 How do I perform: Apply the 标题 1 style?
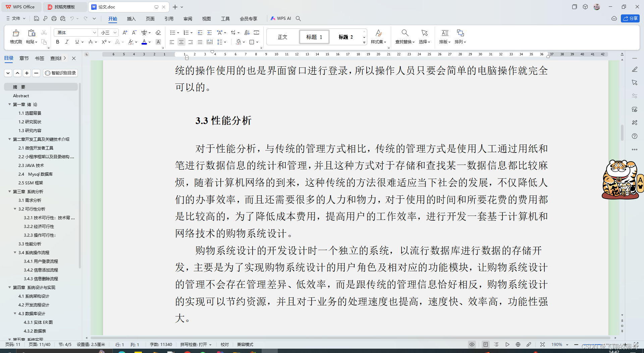click(x=314, y=37)
